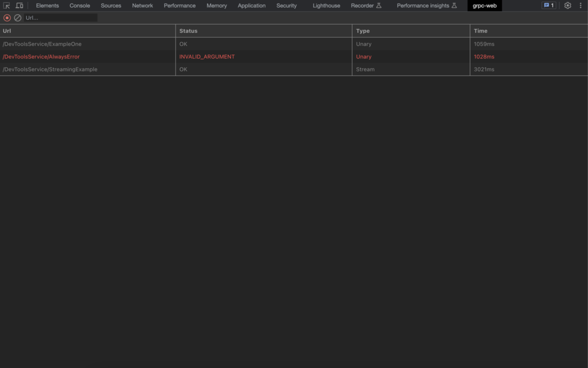Image resolution: width=588 pixels, height=368 pixels.
Task: Sort by the Url column header
Action: click(88, 31)
